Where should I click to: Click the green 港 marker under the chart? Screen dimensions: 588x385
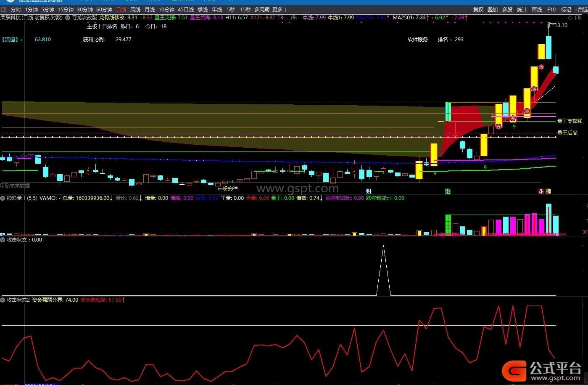448,191
